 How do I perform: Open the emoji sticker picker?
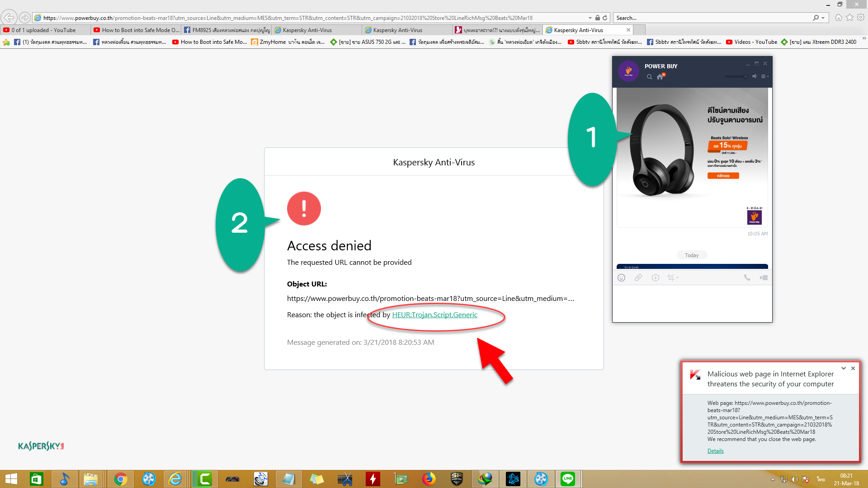pyautogui.click(x=622, y=277)
